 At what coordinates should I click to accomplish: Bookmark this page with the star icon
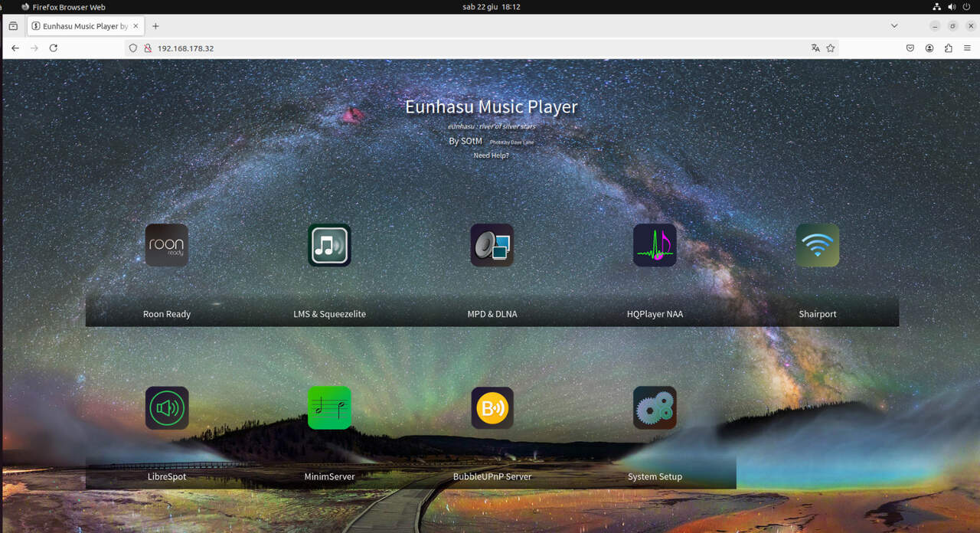tap(831, 47)
